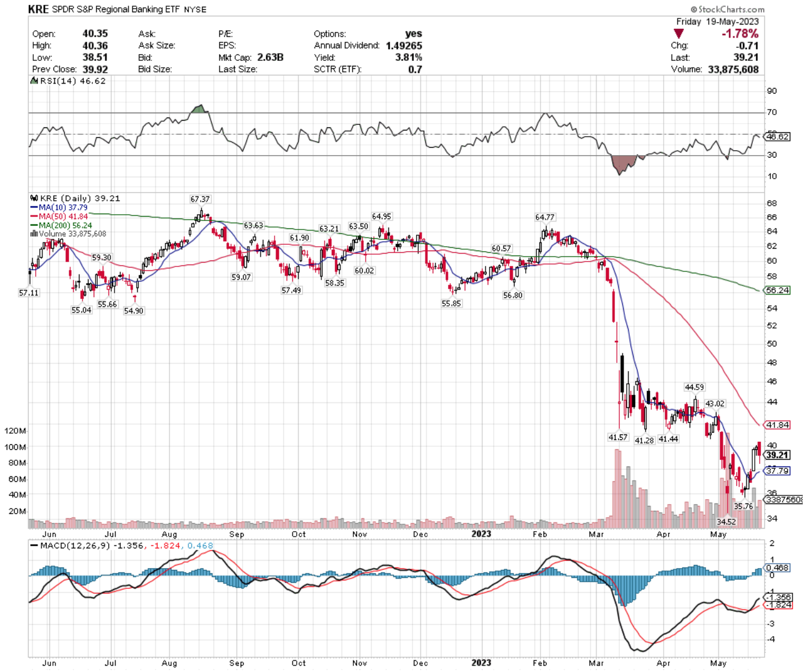Click the Low value 38.51
Screen dimensions: 804x672
point(95,57)
